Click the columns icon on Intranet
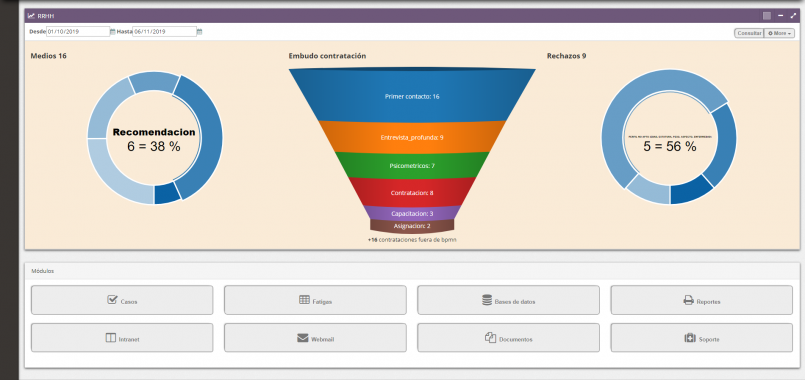Viewport: 805px width, 380px height. click(110, 338)
